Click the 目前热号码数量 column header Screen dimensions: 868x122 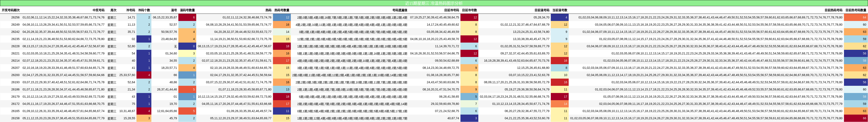856,10
